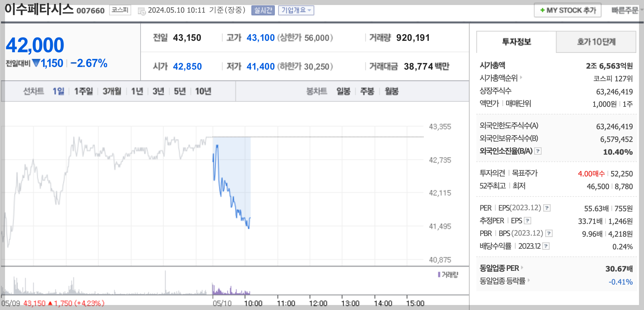This screenshot has width=644, height=310.
Task: Click the help icon next to PBR BPS(2023.12)
Action: pyautogui.click(x=549, y=233)
